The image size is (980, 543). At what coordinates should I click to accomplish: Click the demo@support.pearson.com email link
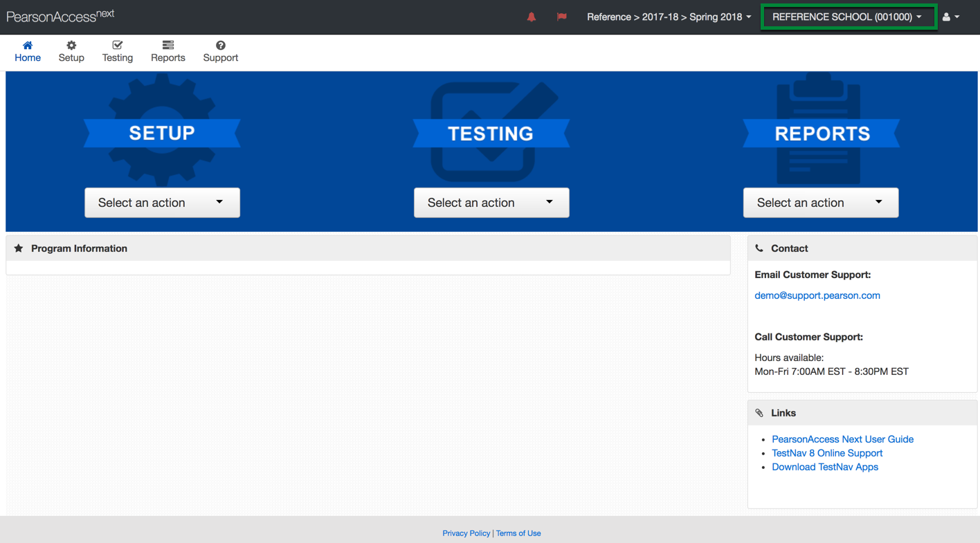click(817, 295)
